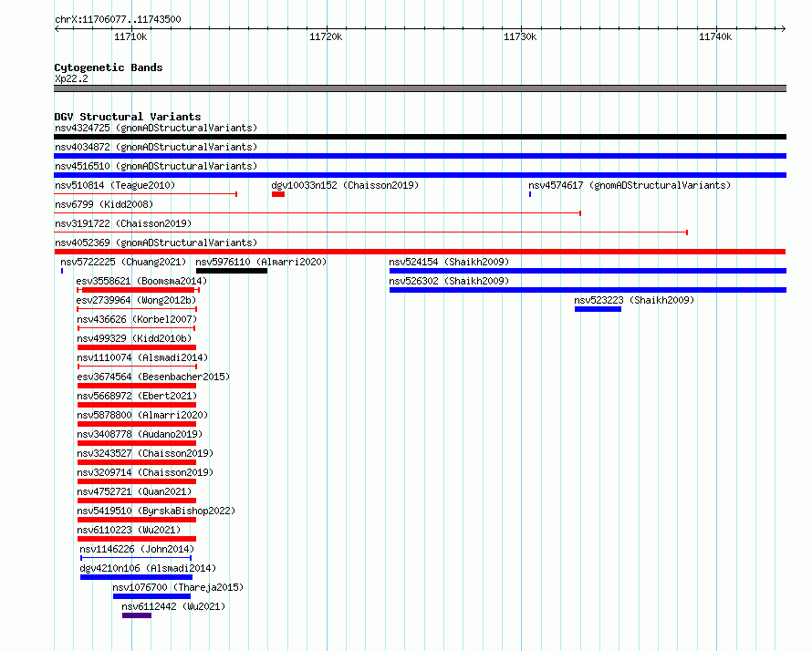Click the blue bar under nsv523223

[x=598, y=309]
